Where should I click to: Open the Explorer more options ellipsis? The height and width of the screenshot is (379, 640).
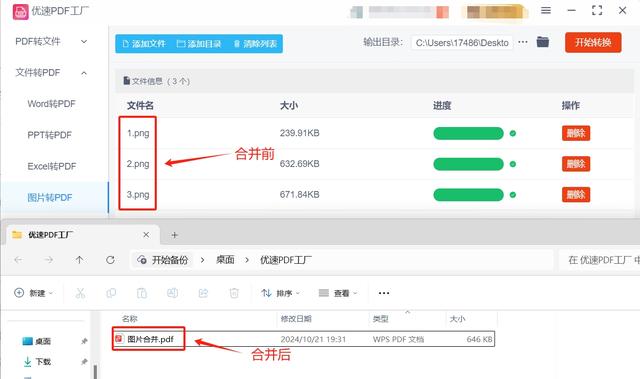click(384, 293)
